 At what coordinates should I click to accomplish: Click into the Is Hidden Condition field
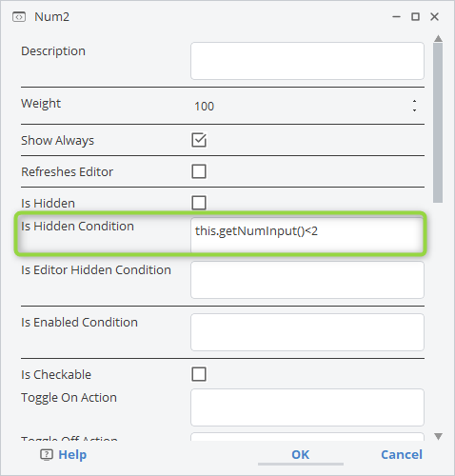tap(307, 235)
